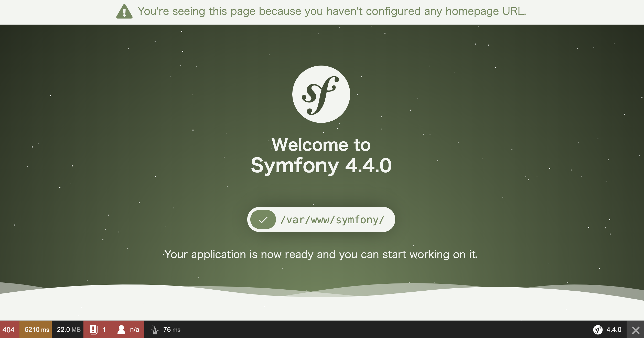Click the 404 status code in debug toolbar
This screenshot has width=644, height=338.
[8, 330]
